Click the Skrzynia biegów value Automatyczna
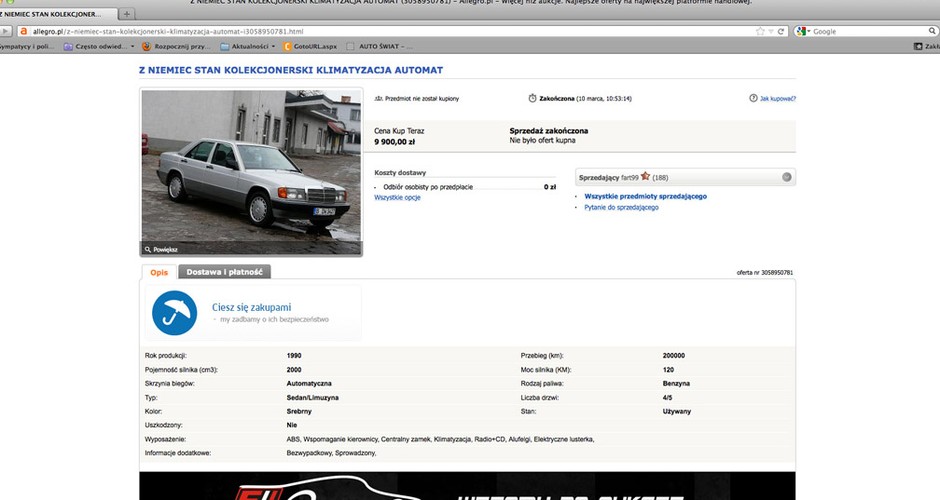The width and height of the screenshot is (940, 500). 309,384
